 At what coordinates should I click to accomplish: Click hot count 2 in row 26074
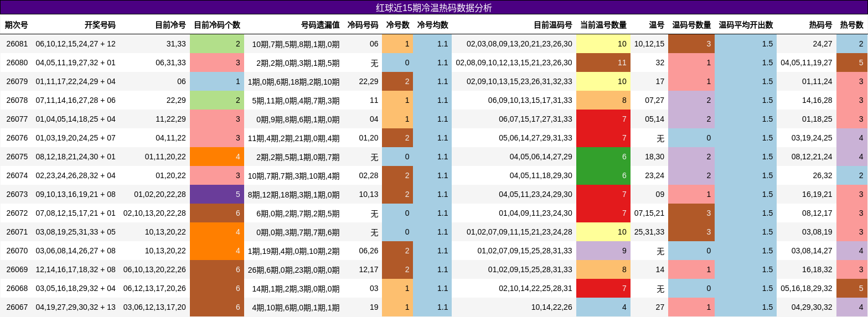[x=852, y=175]
